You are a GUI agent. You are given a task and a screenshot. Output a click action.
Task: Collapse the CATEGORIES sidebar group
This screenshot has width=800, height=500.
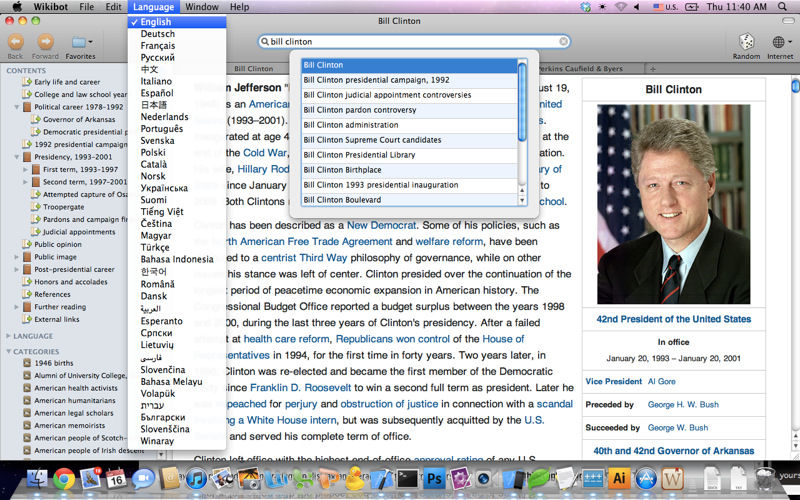[8, 352]
